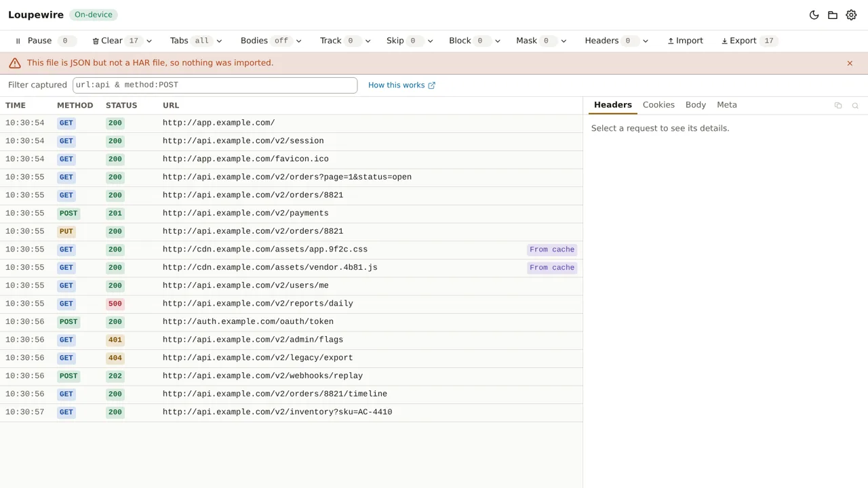Switch to the Headers detail tab
The height and width of the screenshot is (488, 868).
(613, 105)
